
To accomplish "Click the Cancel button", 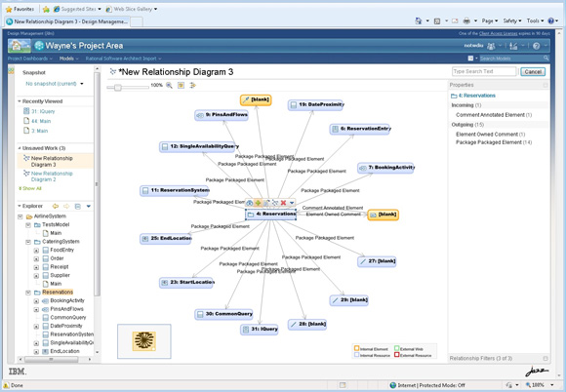I will click(533, 72).
